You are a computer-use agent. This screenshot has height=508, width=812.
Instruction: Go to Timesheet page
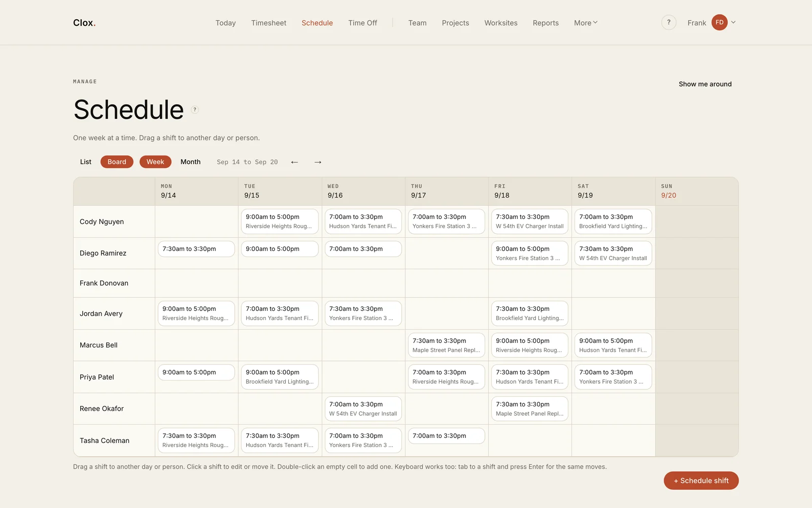click(268, 23)
